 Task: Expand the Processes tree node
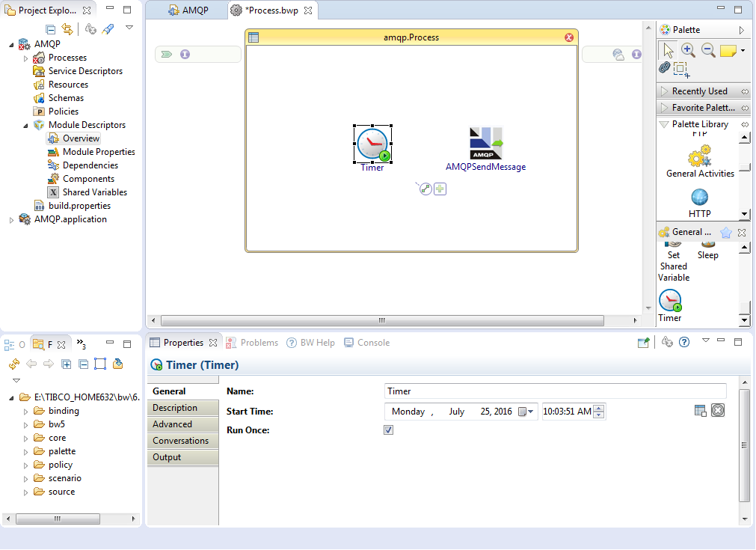click(26, 58)
